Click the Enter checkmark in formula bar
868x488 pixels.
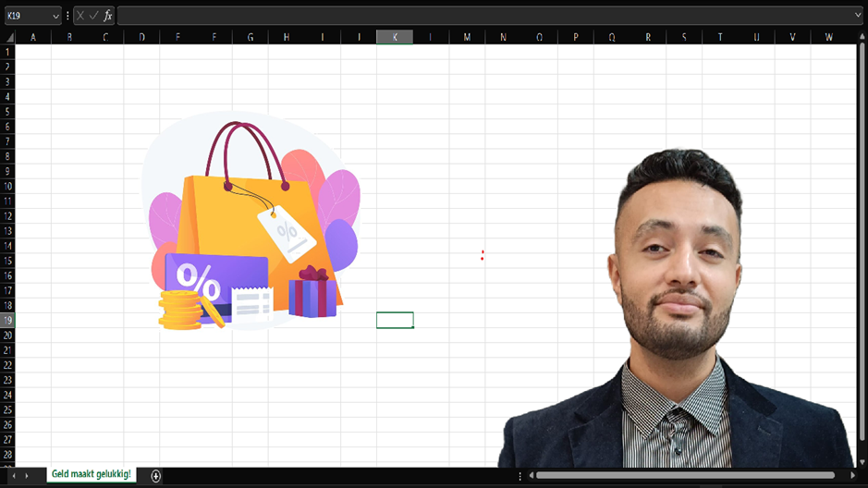point(93,16)
